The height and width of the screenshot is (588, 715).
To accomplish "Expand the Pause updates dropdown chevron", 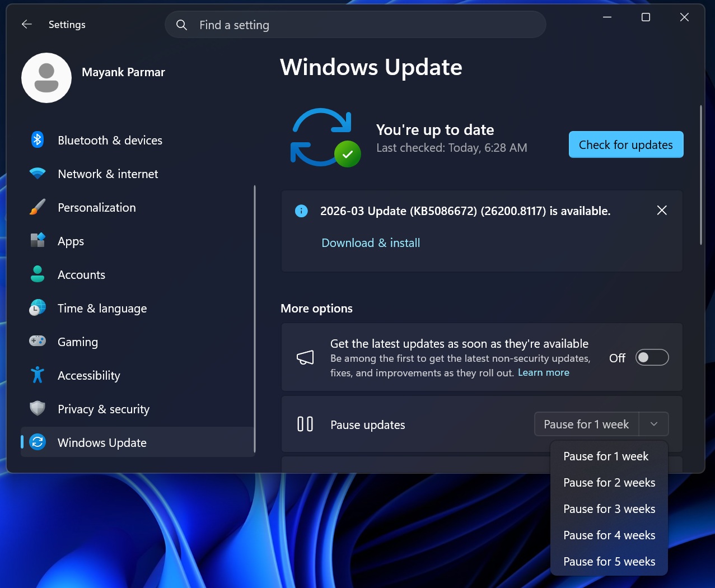I will coord(653,424).
